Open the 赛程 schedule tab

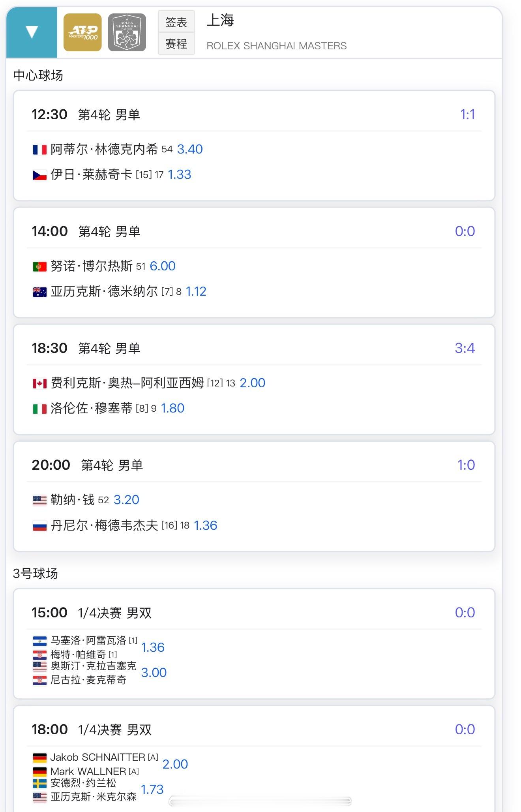176,43
